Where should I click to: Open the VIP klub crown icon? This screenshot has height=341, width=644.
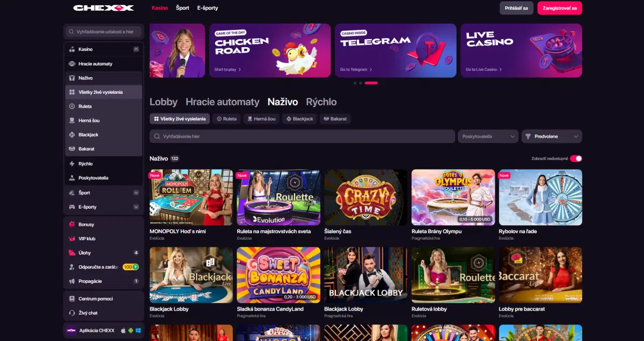pyautogui.click(x=72, y=239)
